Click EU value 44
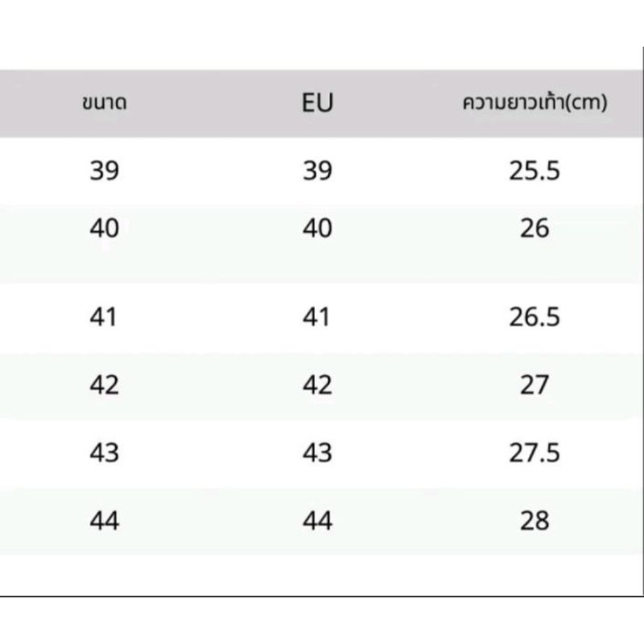644x644 pixels. tap(317, 520)
